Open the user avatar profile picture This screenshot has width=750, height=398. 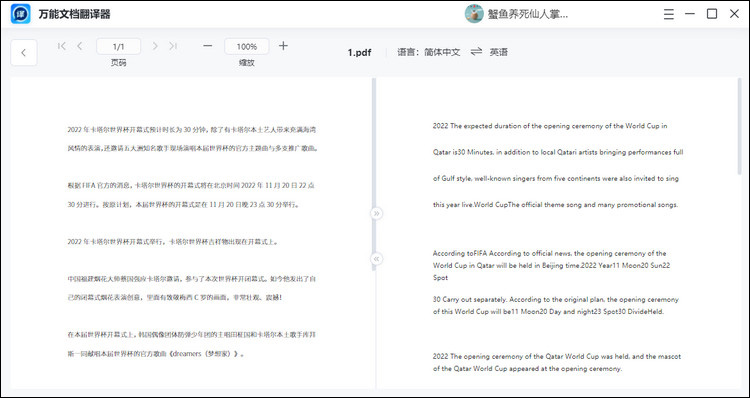(x=474, y=14)
